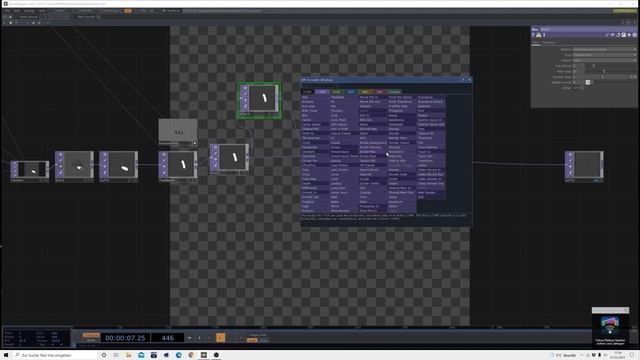Click the frame number field showing 446

coord(167,338)
